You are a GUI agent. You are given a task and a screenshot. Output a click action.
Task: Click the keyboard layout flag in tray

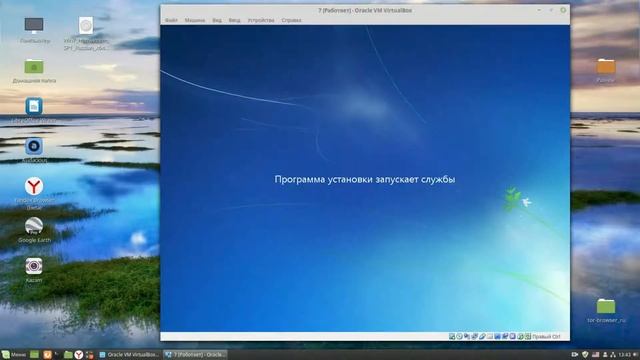[x=596, y=355]
